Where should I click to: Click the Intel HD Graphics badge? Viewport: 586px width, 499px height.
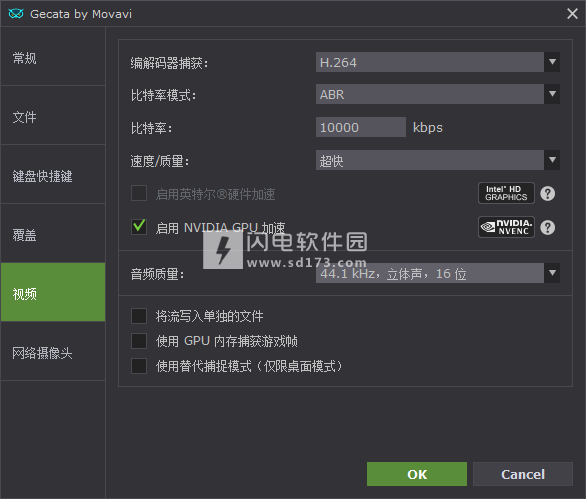pos(506,193)
